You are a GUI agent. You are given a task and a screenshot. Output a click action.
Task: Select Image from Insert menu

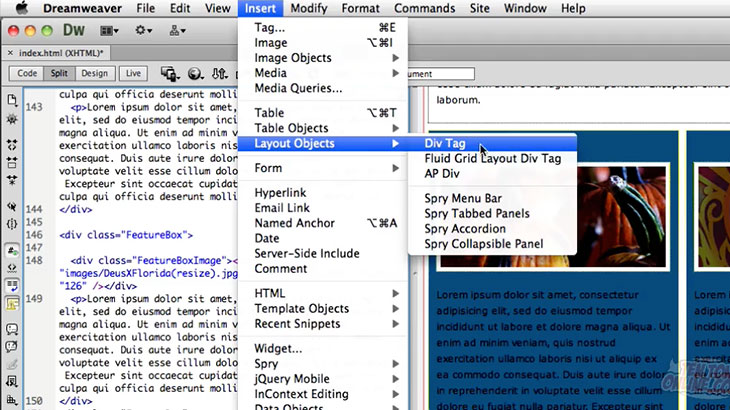323,43
